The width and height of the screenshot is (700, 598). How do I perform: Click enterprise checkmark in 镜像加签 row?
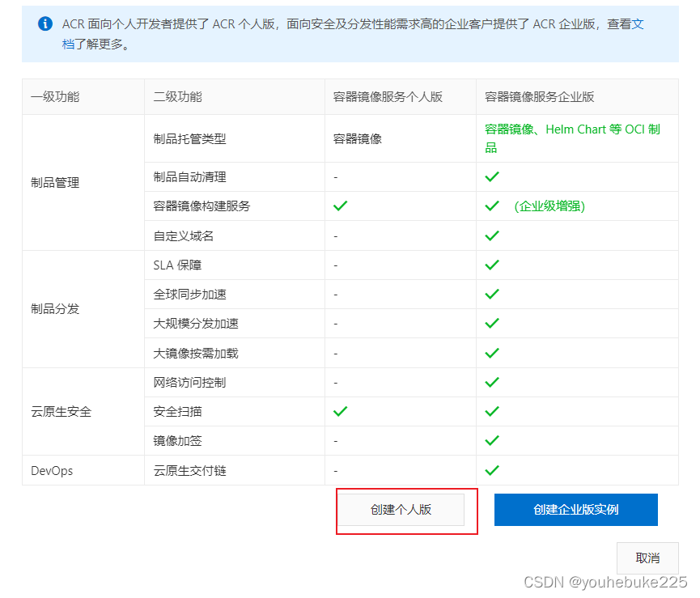pos(492,441)
